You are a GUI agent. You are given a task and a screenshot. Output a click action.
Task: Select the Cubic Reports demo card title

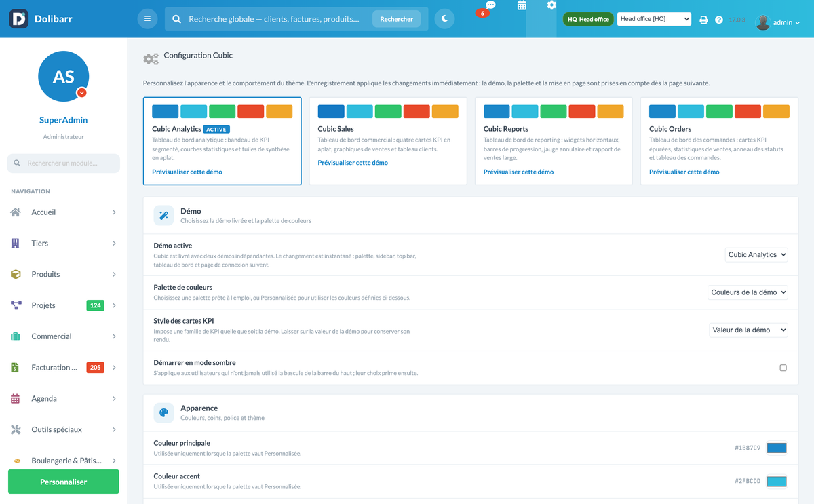pos(506,129)
